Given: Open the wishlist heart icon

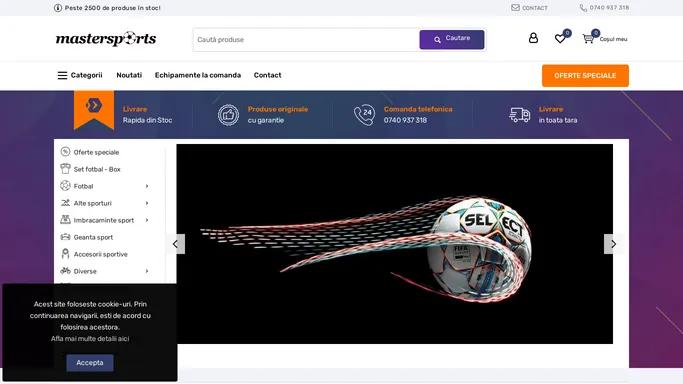Looking at the screenshot, I should point(560,39).
